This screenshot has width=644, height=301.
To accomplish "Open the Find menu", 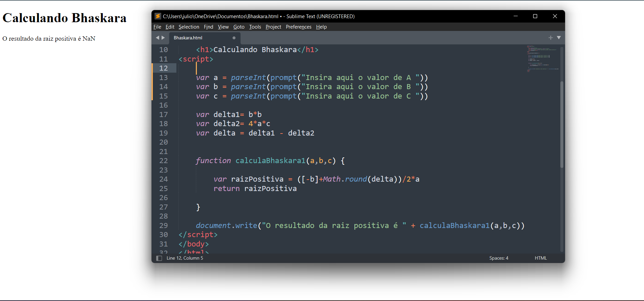I will click(x=208, y=27).
